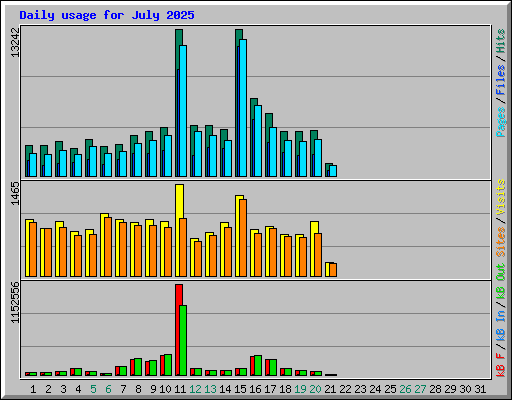Click day 24 on the x-axis
Image resolution: width=512 pixels, height=400 pixels.
click(375, 389)
